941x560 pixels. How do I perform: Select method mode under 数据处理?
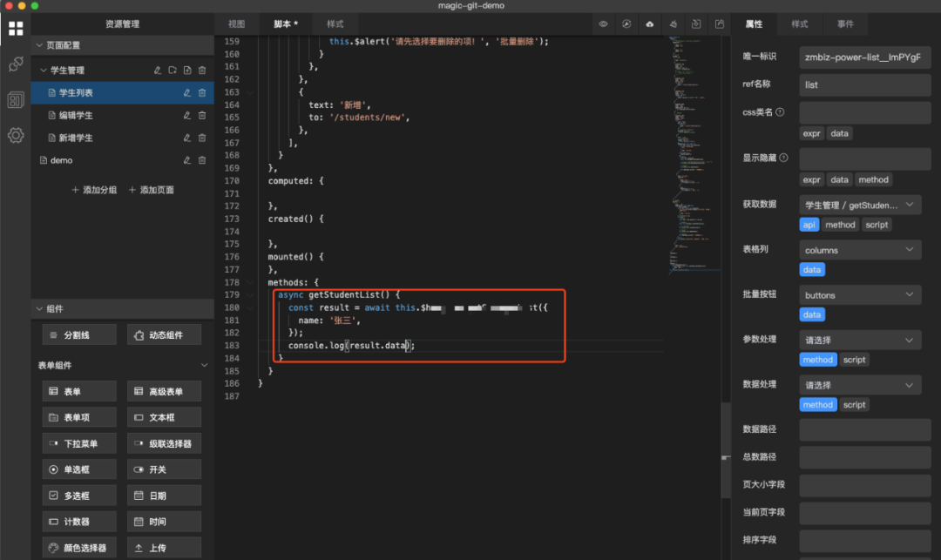pyautogui.click(x=818, y=405)
